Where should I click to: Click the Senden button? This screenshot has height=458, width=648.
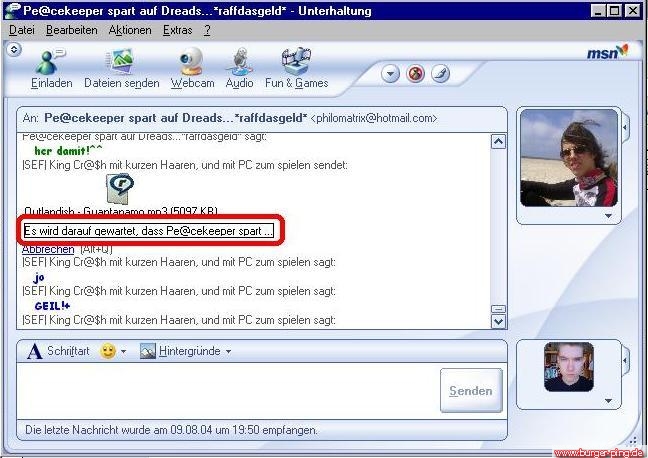[x=471, y=391]
